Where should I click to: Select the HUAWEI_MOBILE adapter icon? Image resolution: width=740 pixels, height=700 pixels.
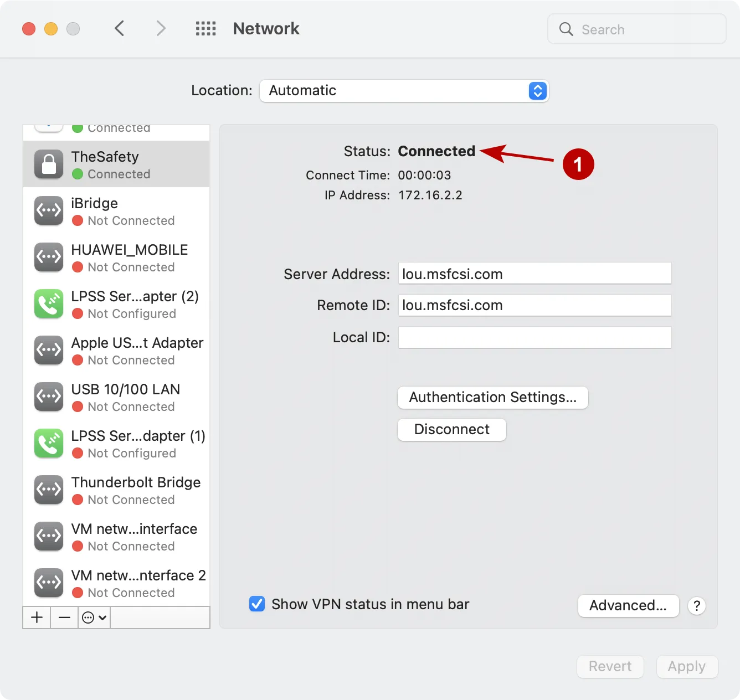tap(48, 257)
